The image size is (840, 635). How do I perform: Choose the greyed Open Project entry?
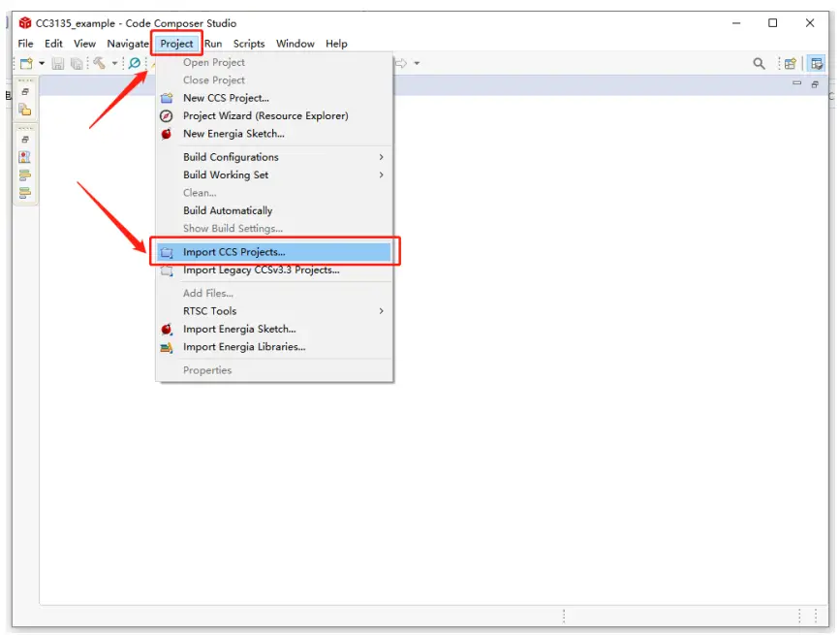274,62
